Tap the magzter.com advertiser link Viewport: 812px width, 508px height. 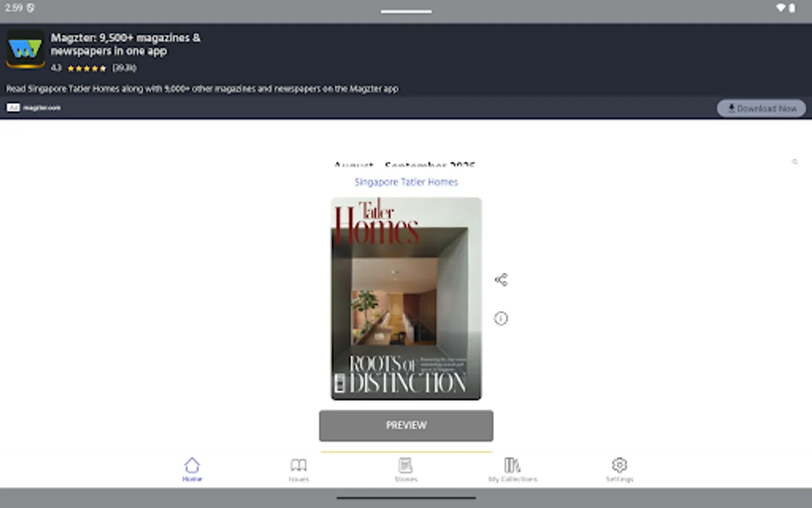(41, 107)
